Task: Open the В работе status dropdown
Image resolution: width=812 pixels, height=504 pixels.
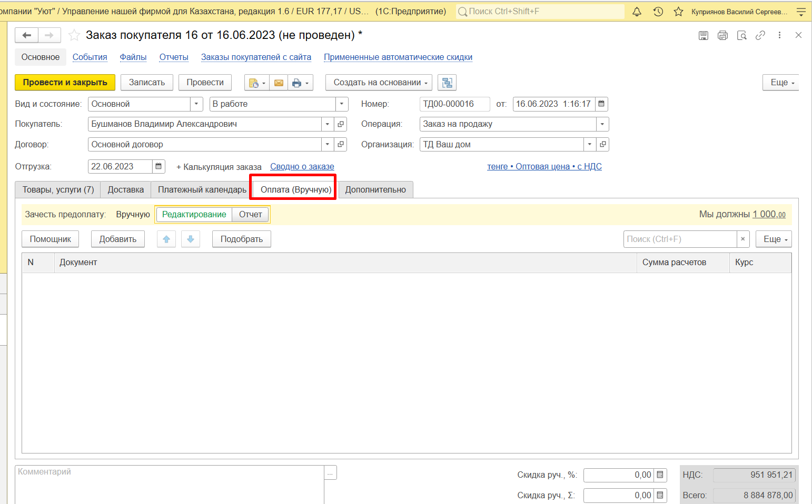Action: coord(341,104)
